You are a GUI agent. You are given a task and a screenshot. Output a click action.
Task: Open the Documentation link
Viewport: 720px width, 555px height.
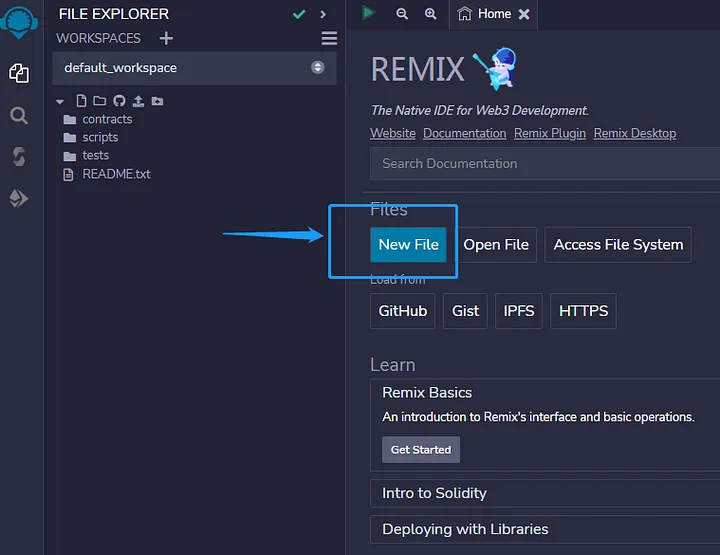[x=464, y=133]
